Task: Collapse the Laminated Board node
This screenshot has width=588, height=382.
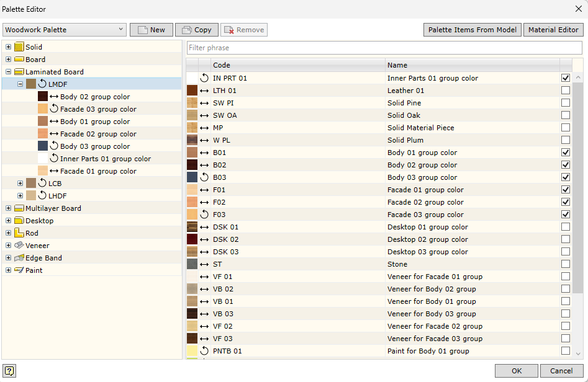Action: [x=8, y=71]
